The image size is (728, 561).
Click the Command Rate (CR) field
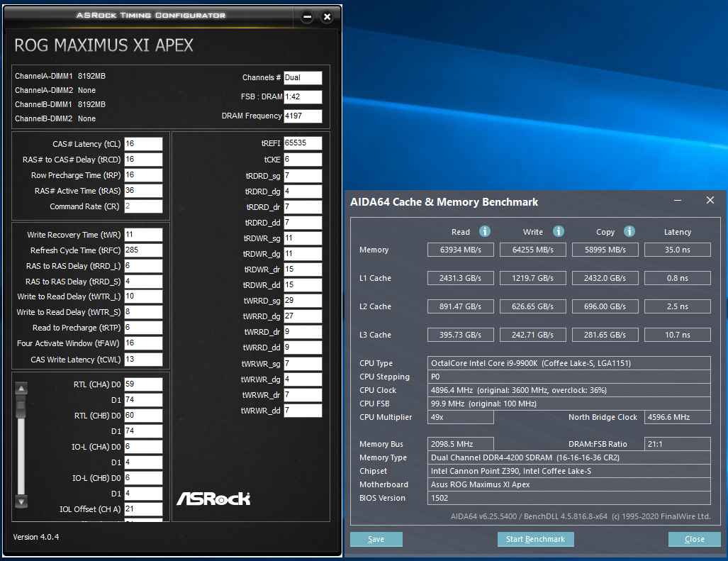[x=143, y=206]
